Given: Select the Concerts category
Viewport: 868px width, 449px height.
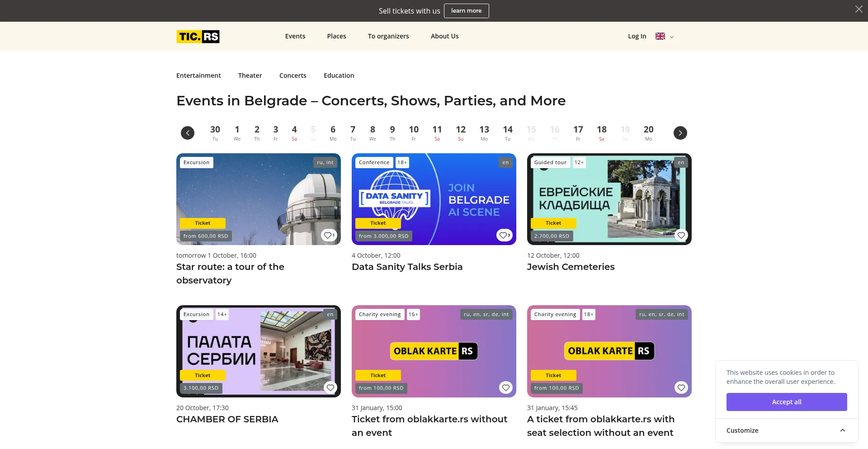Looking at the screenshot, I should 293,76.
